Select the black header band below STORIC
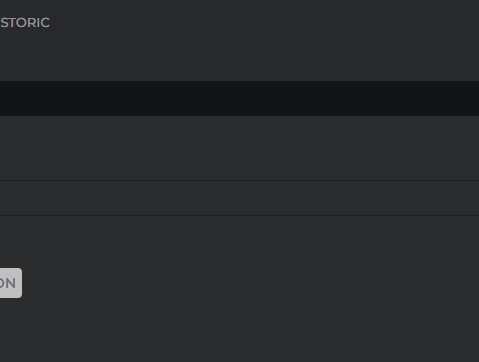479x362 pixels. [x=239, y=98]
